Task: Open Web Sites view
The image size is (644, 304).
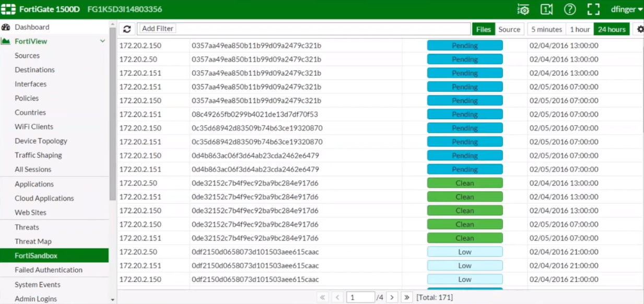Action: coord(30,213)
